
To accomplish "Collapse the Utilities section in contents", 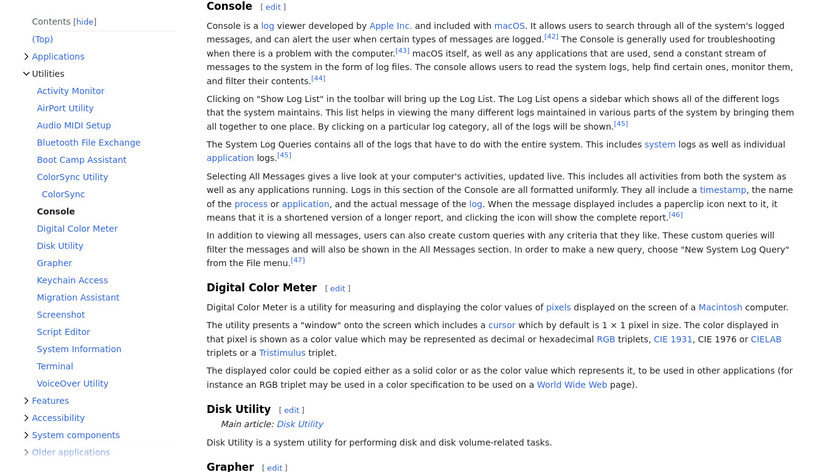I will click(26, 73).
